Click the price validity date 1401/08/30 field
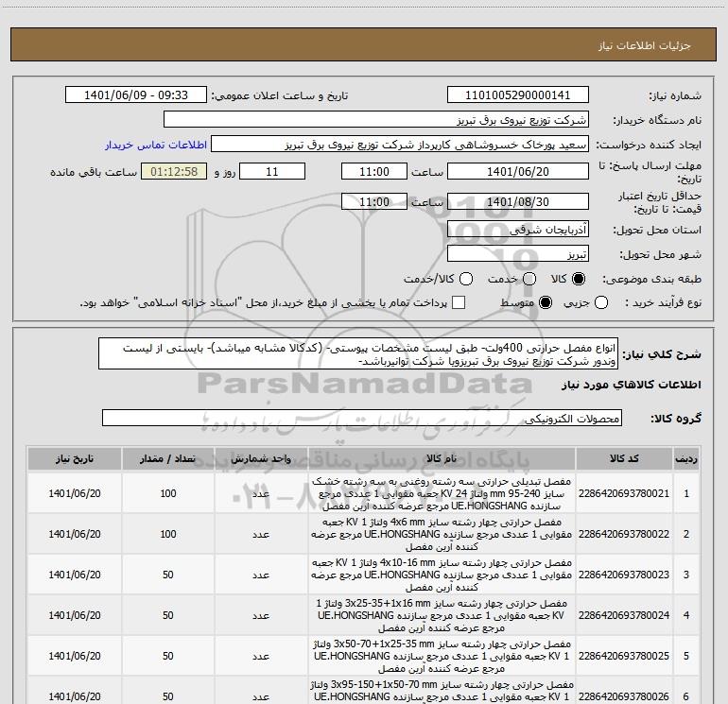 tap(518, 201)
